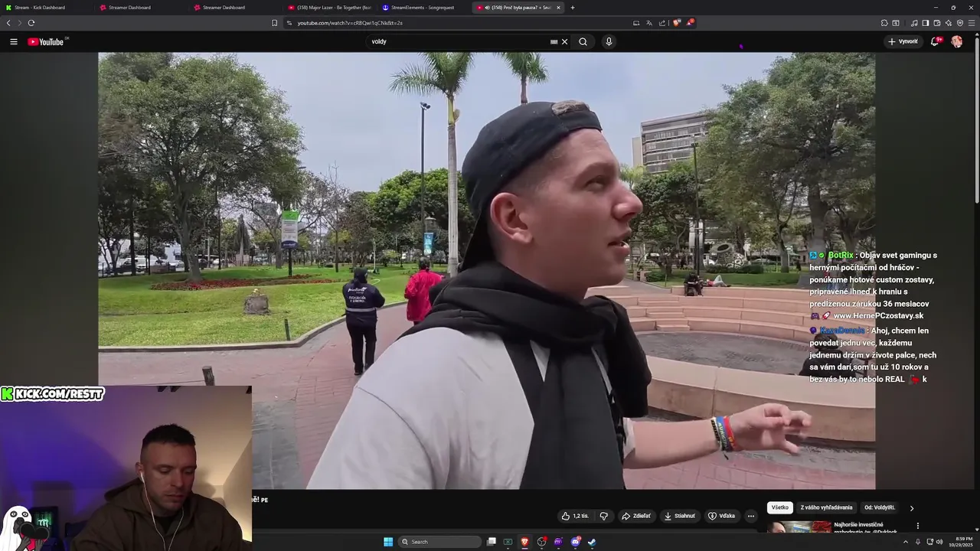Viewport: 980px width, 551px height.
Task: Switch to the second tab, Streamer Dashboard
Action: click(140, 8)
